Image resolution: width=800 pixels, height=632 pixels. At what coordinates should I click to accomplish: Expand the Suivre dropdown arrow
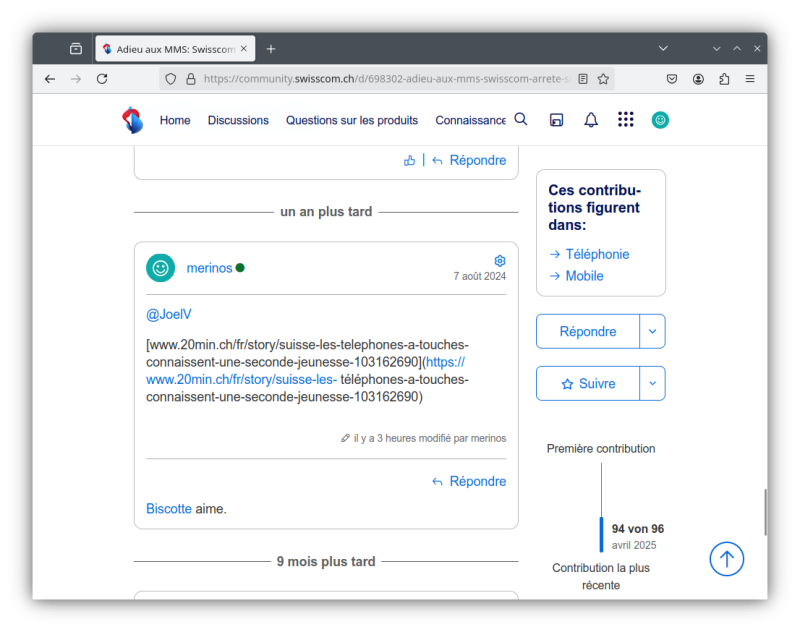(653, 384)
